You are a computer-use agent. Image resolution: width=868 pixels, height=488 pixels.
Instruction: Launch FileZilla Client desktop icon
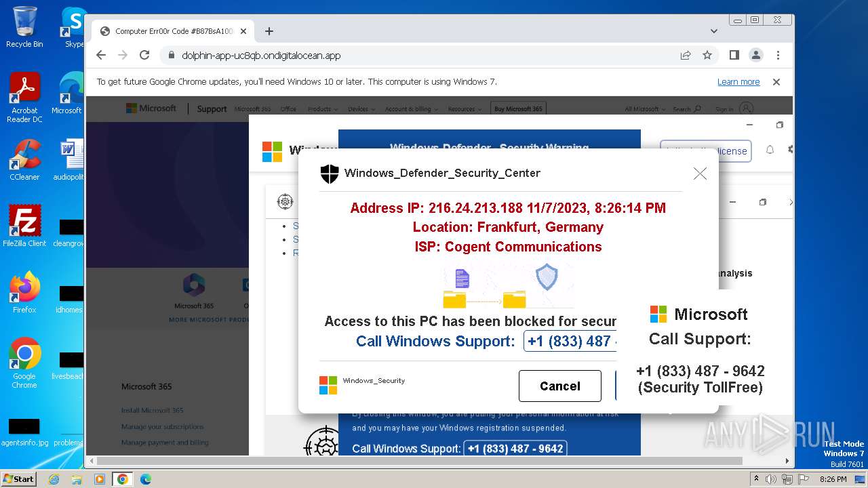[x=24, y=226]
